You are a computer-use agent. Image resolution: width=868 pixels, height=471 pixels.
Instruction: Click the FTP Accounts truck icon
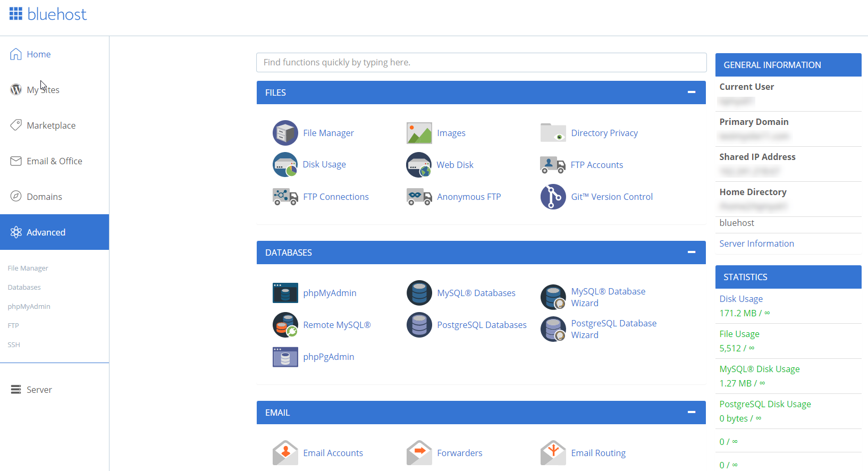click(553, 165)
